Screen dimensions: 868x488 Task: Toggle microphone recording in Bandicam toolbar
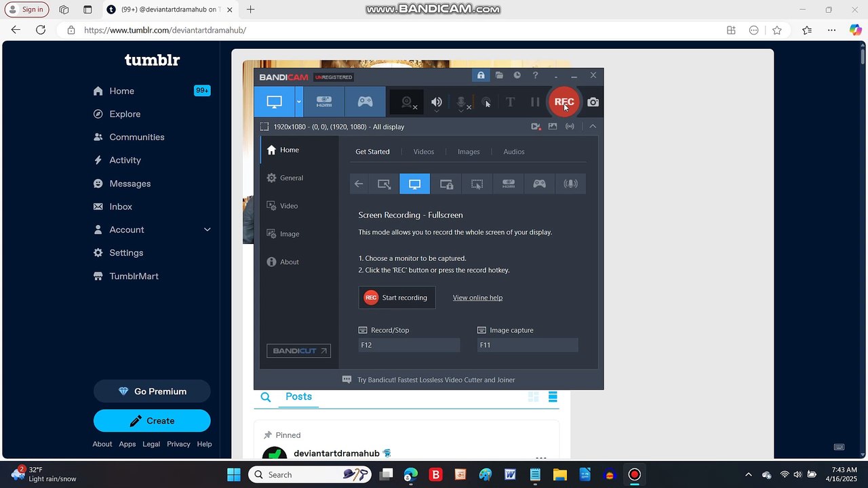(462, 102)
